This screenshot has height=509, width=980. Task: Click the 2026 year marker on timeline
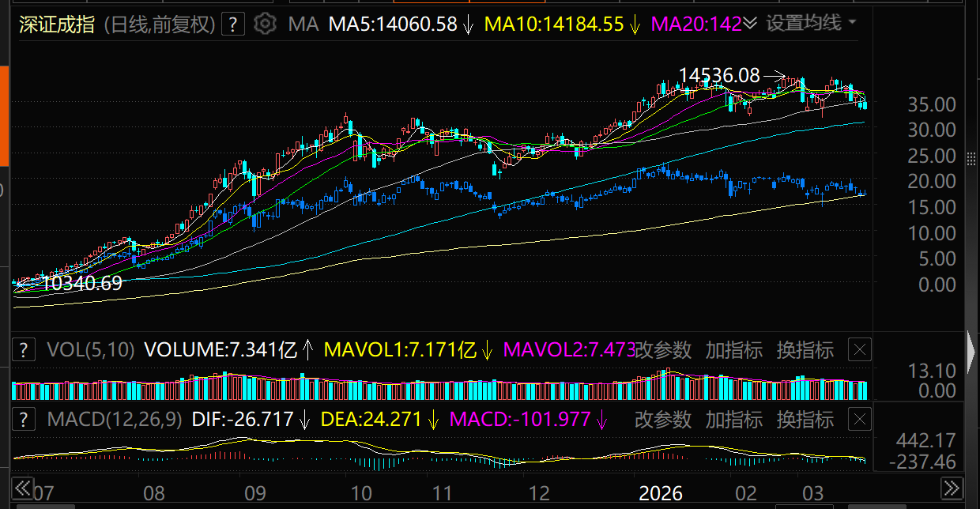pyautogui.click(x=660, y=494)
